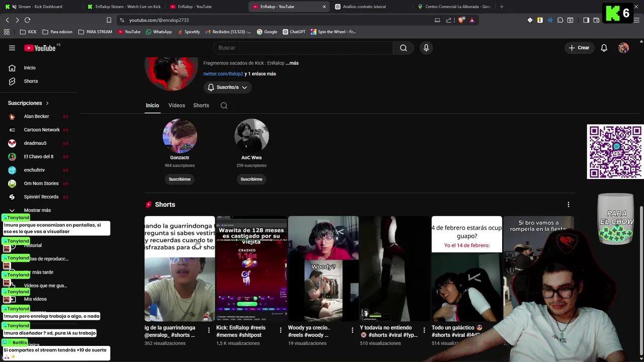The width and height of the screenshot is (644, 362).
Task: Play the 'Wawita de 128 meses' short
Action: (252, 268)
